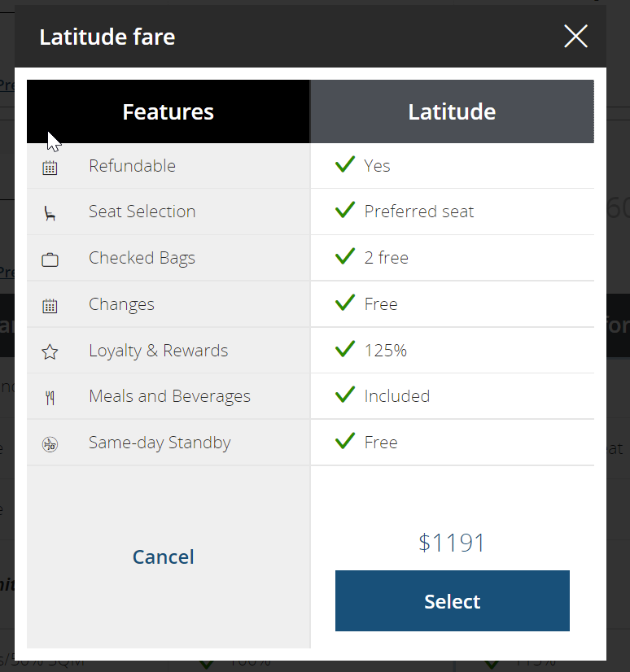Click the Same-day Standby plane icon

pos(50,444)
